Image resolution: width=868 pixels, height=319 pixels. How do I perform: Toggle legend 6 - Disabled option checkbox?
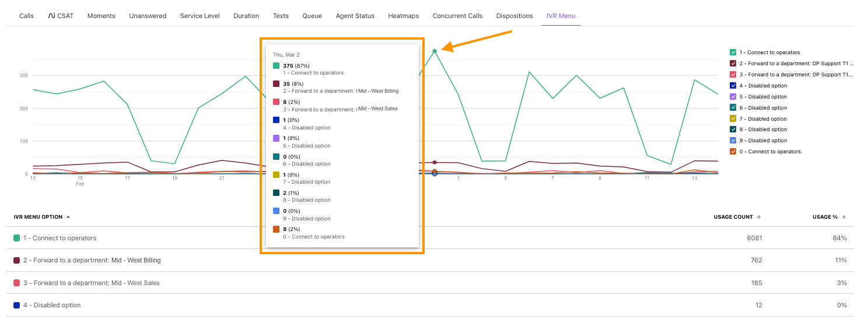coord(733,108)
